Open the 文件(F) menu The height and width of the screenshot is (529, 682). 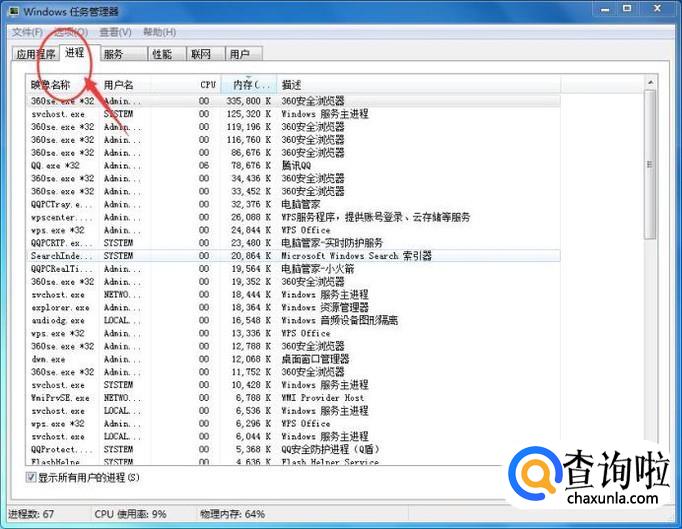tap(27, 32)
